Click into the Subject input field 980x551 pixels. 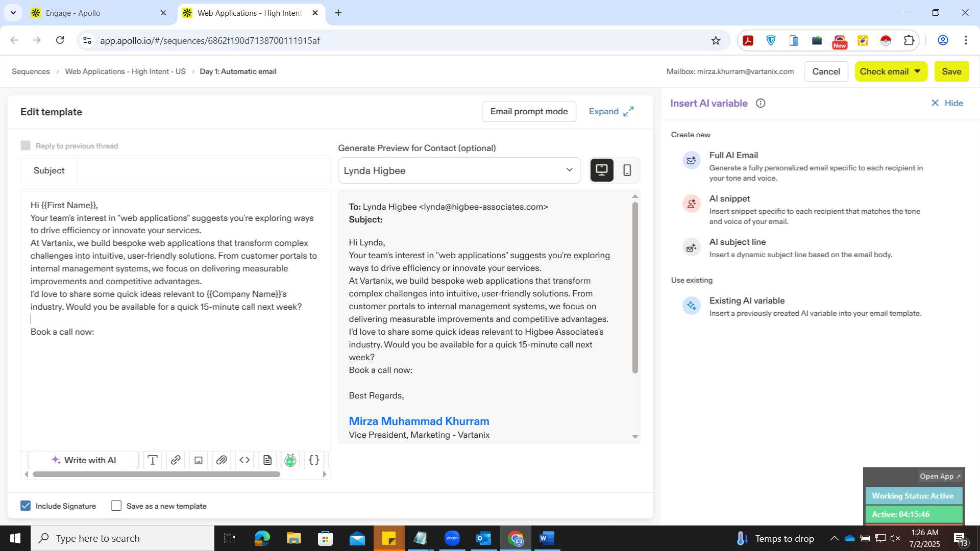pyautogui.click(x=203, y=170)
